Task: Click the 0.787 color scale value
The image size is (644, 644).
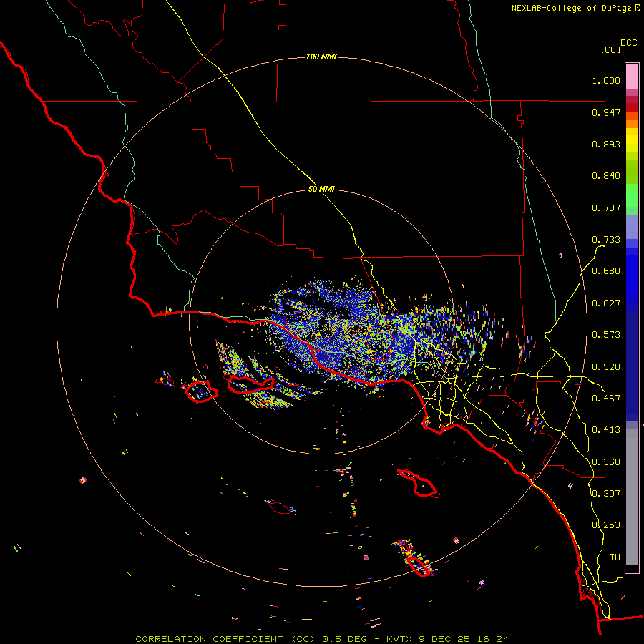Action: pyautogui.click(x=606, y=208)
